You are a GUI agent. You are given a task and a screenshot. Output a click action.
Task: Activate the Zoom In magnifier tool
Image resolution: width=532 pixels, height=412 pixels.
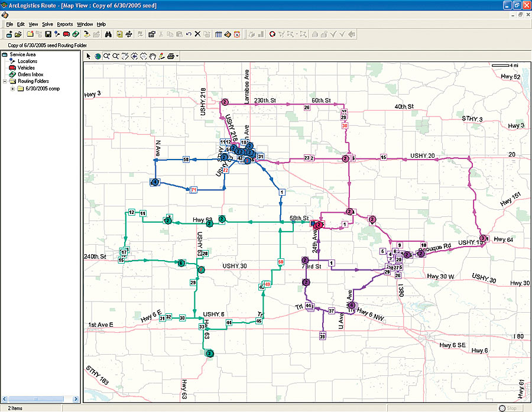pos(107,56)
